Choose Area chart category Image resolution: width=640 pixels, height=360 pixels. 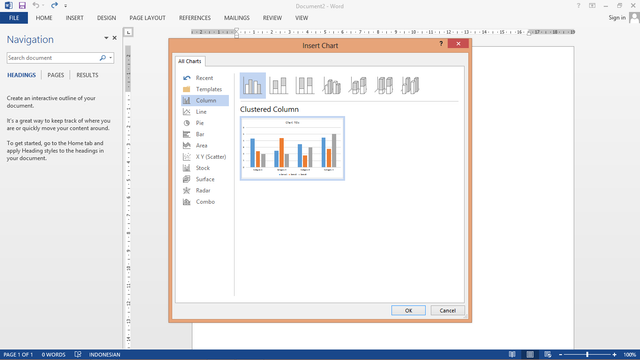(204, 145)
